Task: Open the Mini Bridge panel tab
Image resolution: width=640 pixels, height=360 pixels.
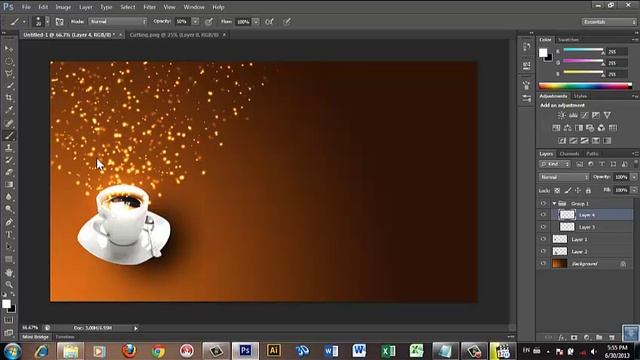Action: [36, 337]
